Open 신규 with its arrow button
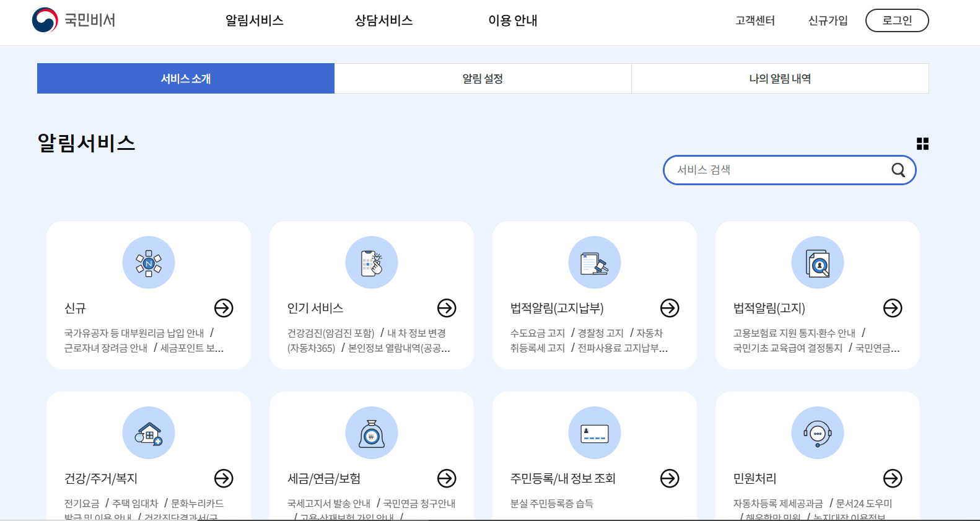Screen dimensions: 980x521 tap(224, 308)
